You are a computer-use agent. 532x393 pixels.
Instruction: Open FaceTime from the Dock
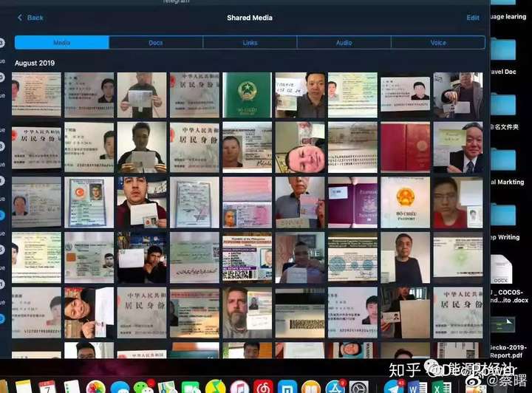pyautogui.click(x=191, y=387)
